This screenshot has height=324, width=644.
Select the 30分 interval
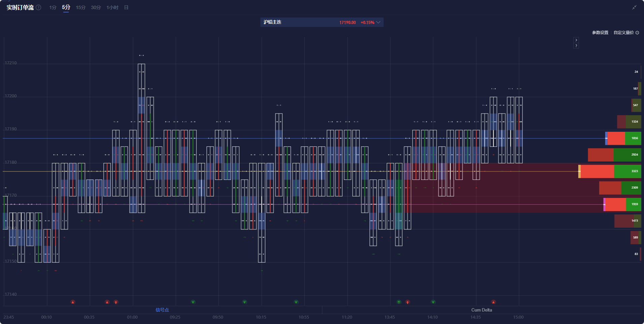95,7
